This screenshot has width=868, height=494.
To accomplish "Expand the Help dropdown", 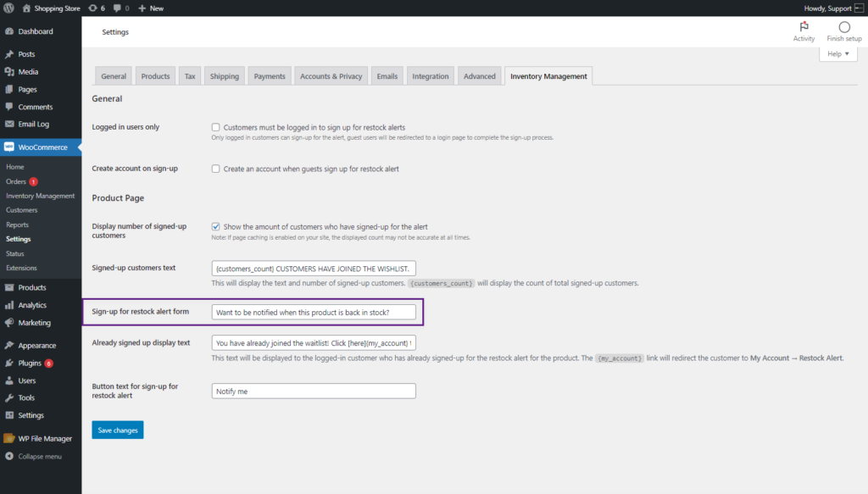I will click(838, 53).
